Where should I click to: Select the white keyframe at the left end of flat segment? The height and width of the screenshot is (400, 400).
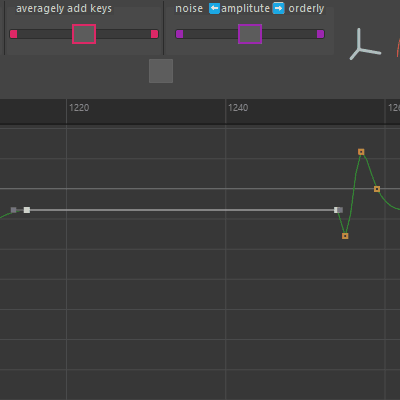(27, 210)
